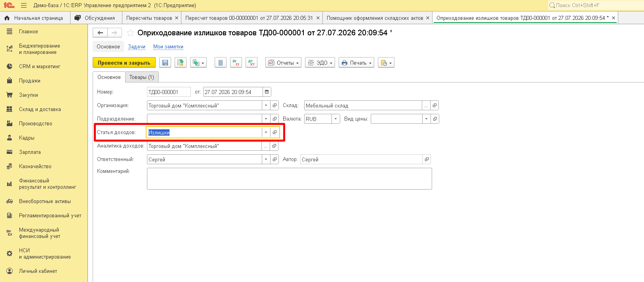Viewport: 644px width, 282px height.
Task: Open the Обсуждения tab
Action: (96, 18)
